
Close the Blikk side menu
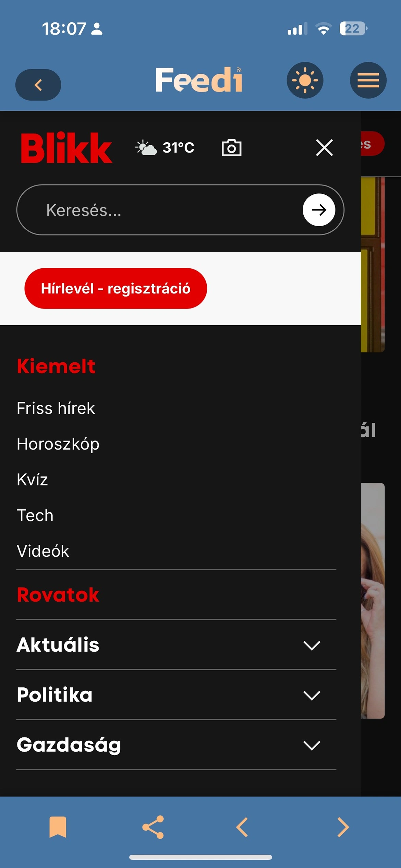coord(324,148)
